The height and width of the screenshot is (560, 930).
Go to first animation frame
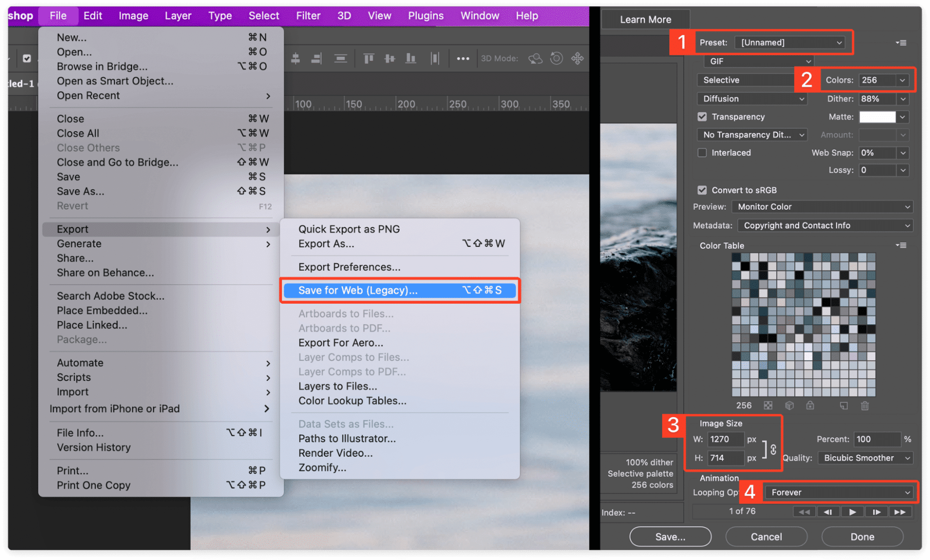804,512
